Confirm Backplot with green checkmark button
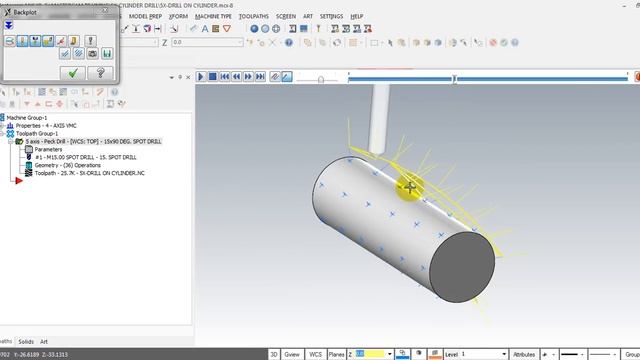The height and width of the screenshot is (360, 640). 73,73
